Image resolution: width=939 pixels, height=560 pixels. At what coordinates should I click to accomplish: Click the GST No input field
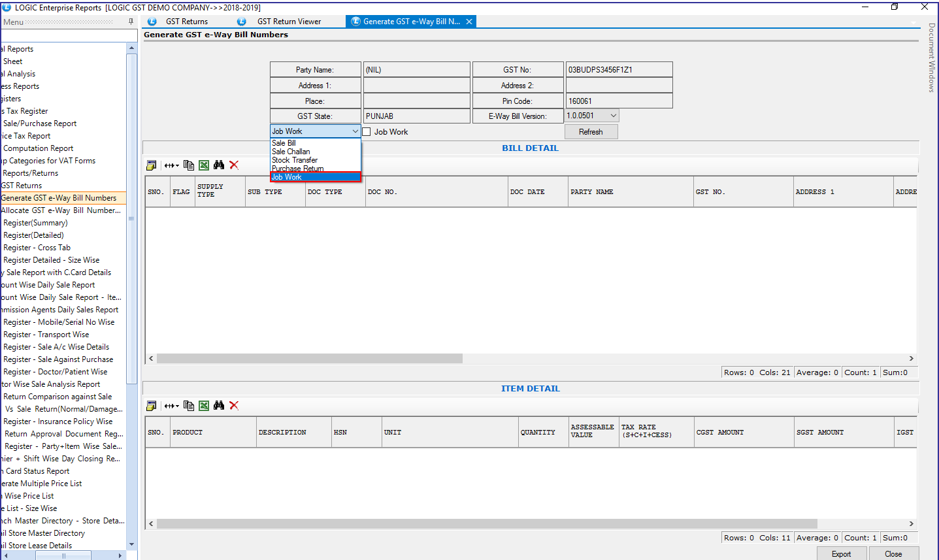(619, 69)
